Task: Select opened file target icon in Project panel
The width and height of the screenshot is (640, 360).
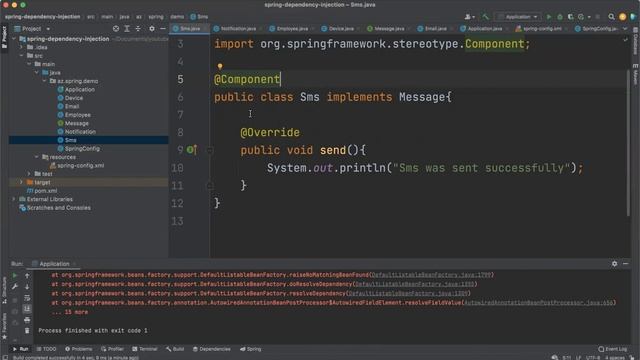Action: 116,29
